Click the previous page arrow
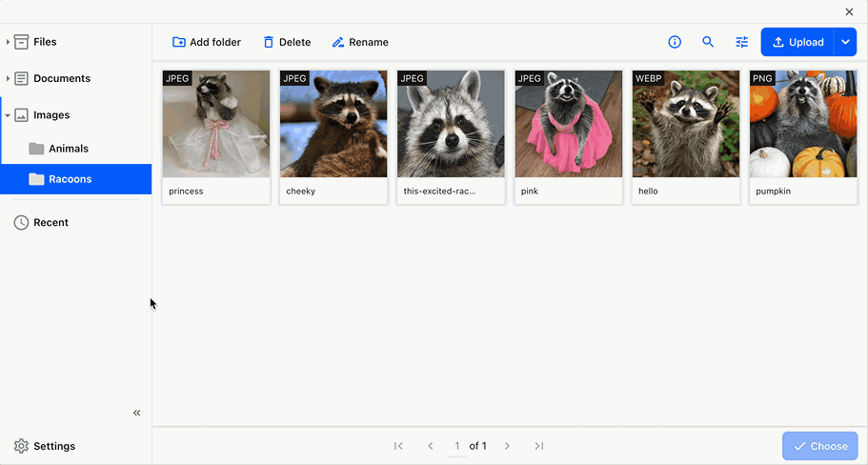This screenshot has height=465, width=868. [x=430, y=446]
